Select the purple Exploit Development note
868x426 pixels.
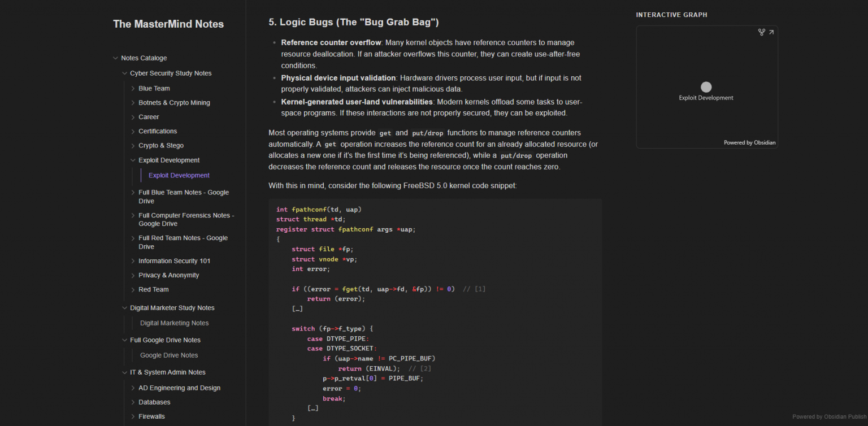[x=179, y=175]
